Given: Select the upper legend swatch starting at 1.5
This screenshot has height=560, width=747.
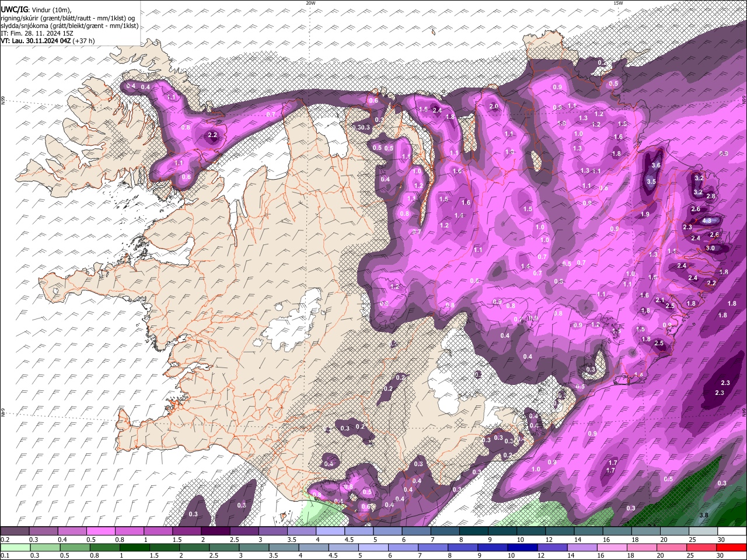Looking at the screenshot, I should point(187,531).
